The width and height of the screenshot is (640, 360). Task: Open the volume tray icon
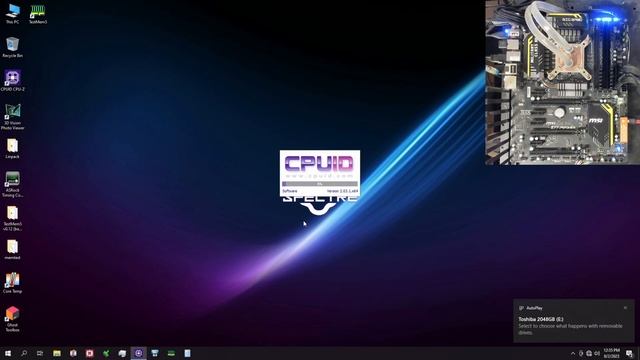[597, 353]
